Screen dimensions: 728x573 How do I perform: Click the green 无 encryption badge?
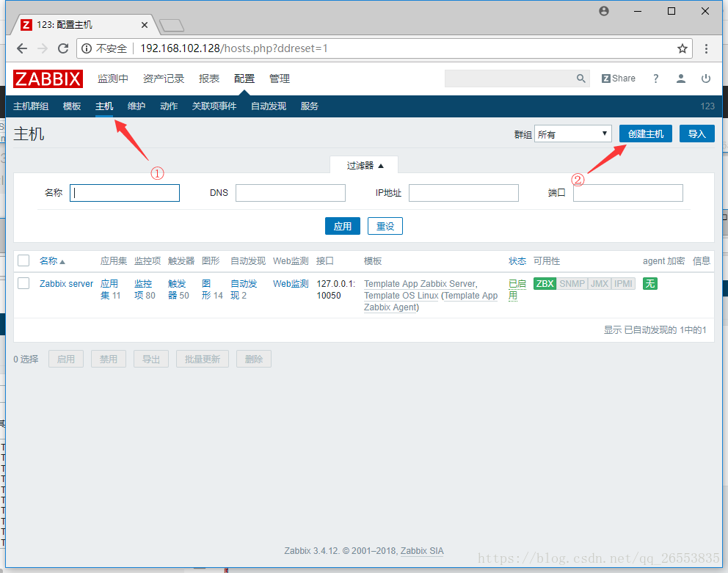point(650,284)
